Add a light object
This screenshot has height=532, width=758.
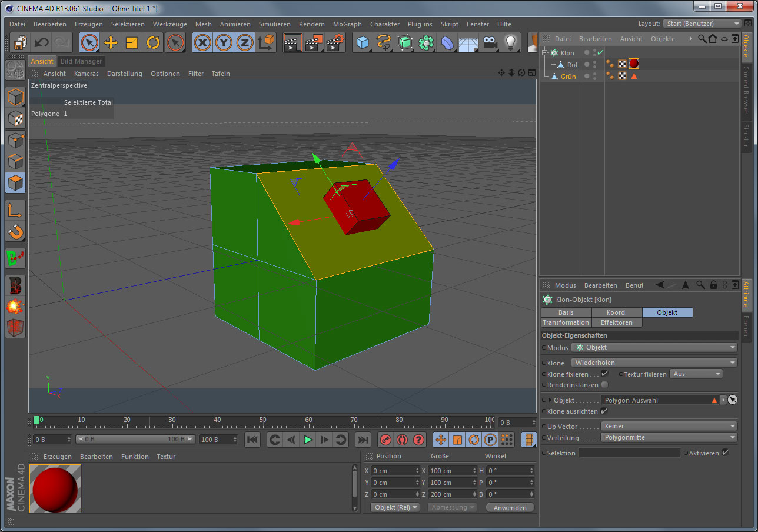511,42
